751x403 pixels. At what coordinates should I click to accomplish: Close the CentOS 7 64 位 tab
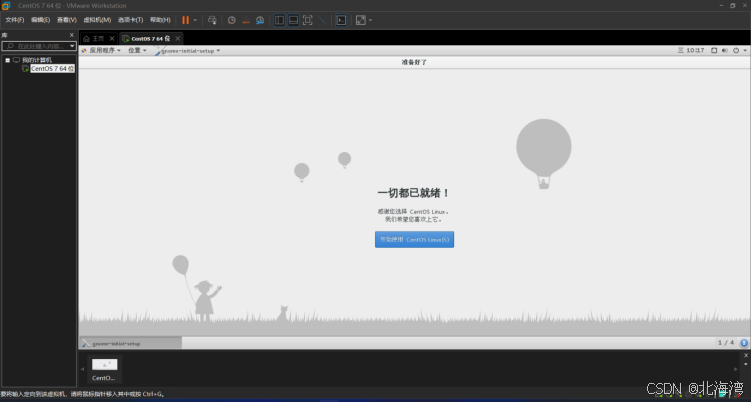click(178, 38)
